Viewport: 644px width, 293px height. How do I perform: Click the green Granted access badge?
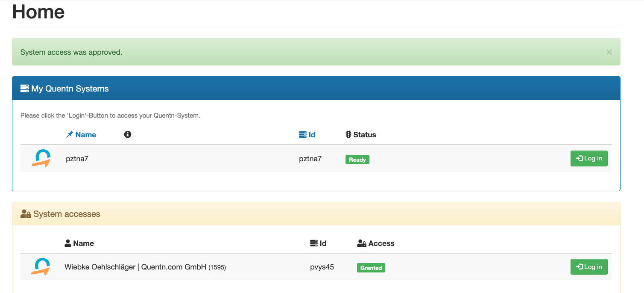point(371,268)
